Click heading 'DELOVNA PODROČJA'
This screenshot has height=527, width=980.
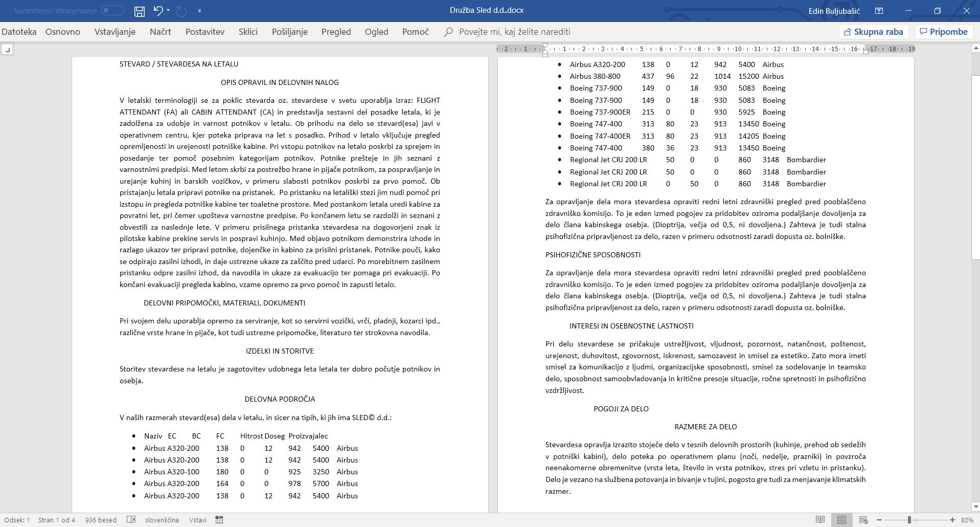click(x=280, y=399)
